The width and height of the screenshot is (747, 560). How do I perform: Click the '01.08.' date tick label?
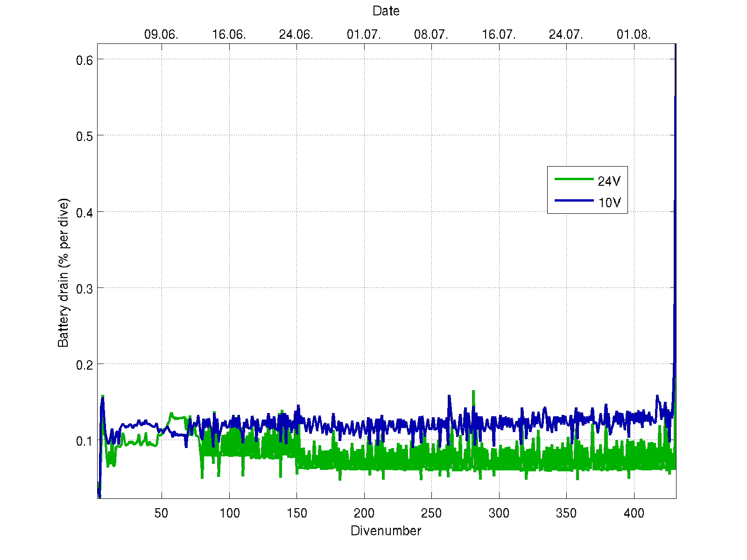click(x=634, y=35)
